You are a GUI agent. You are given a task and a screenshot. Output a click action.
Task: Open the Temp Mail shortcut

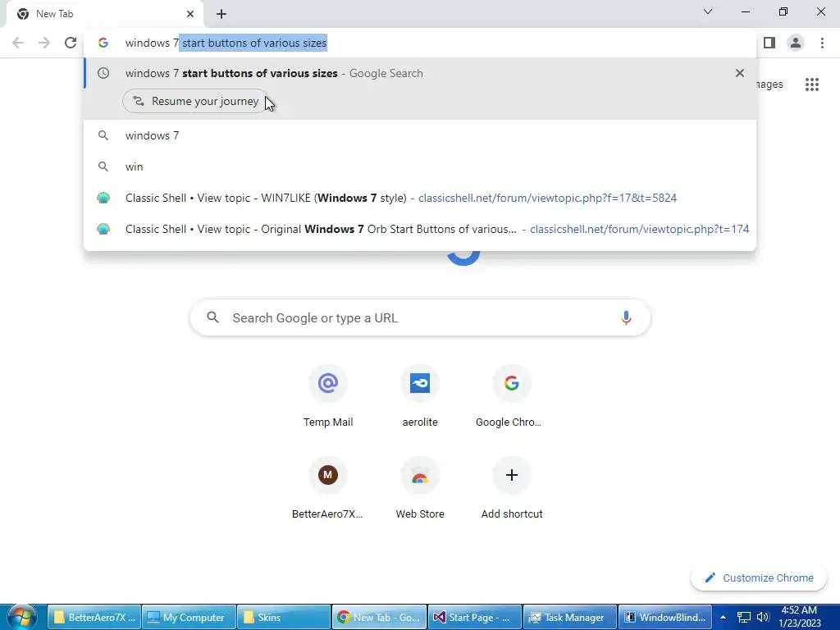328,396
